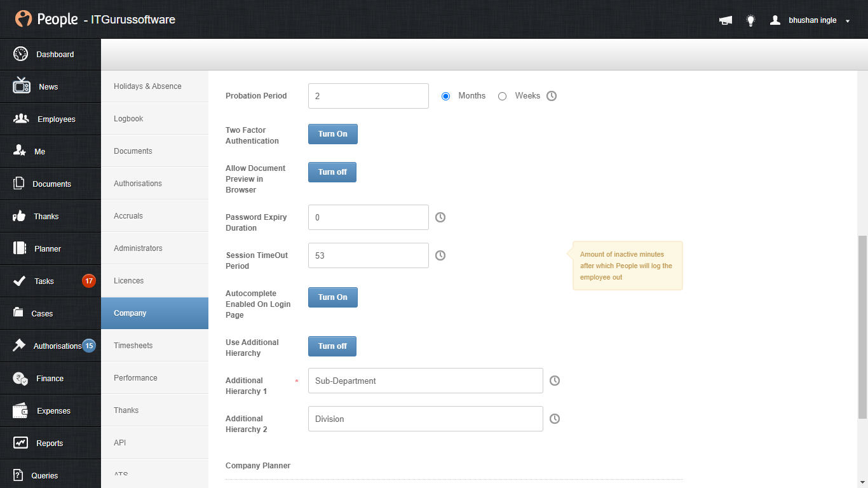The image size is (868, 488).
Task: Click history clock beside Additional Hierarchy 2
Action: pos(555,419)
